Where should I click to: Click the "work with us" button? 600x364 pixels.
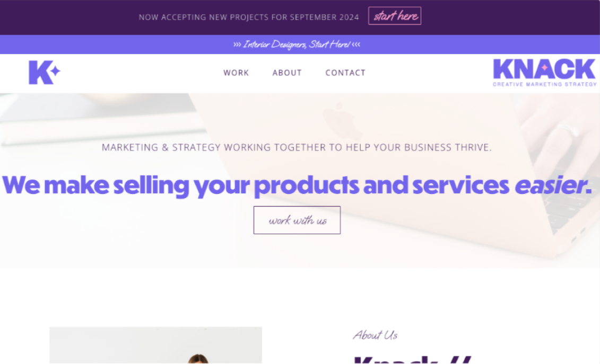point(297,220)
